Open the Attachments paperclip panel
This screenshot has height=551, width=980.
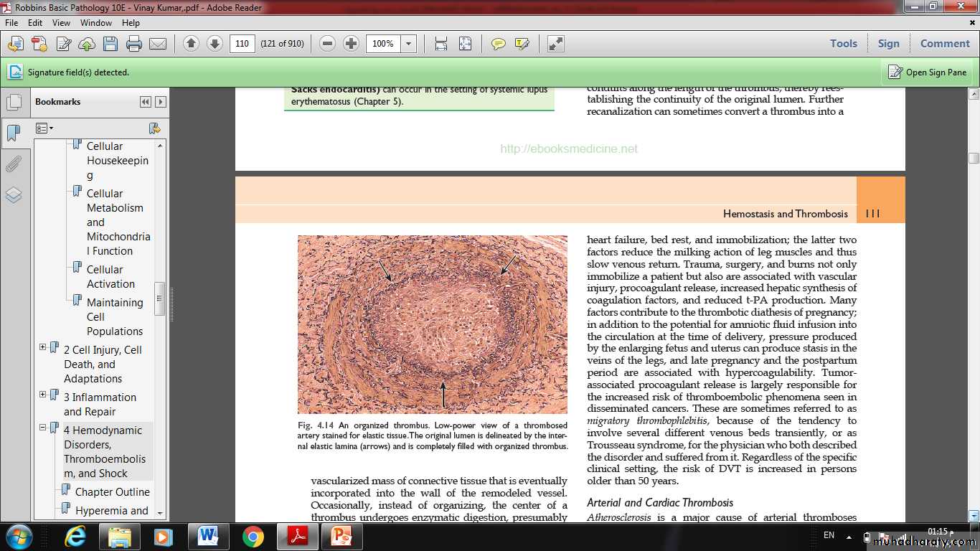(14, 164)
